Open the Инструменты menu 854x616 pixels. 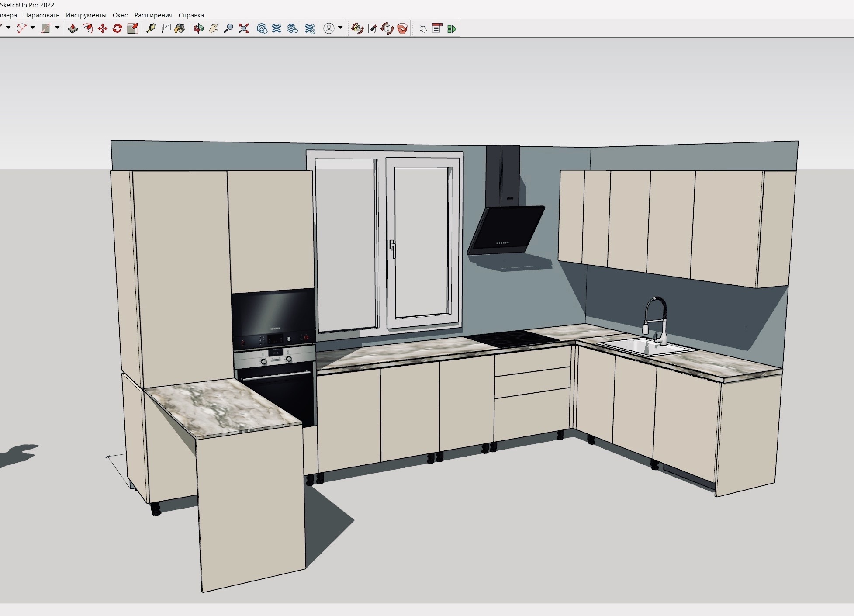click(86, 15)
